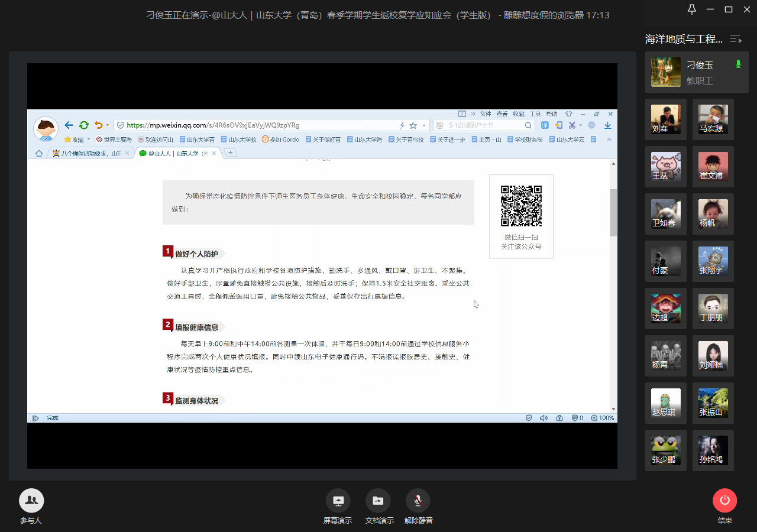Unmute microphone with 解除静音
757x532 pixels.
click(418, 501)
